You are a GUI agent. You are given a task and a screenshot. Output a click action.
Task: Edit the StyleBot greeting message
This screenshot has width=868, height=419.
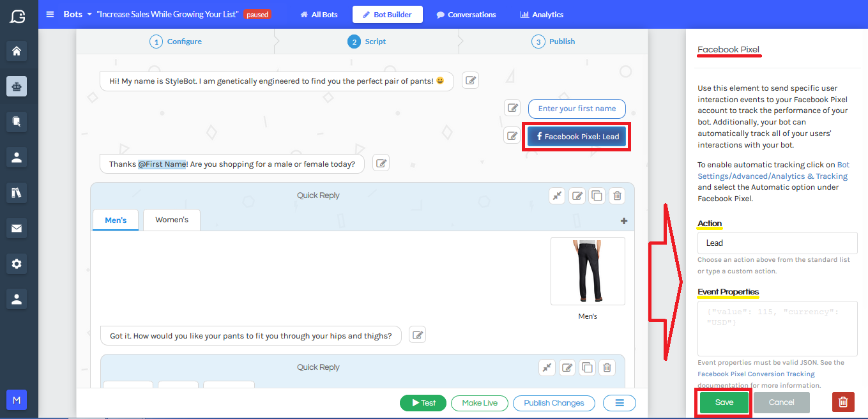coord(470,80)
